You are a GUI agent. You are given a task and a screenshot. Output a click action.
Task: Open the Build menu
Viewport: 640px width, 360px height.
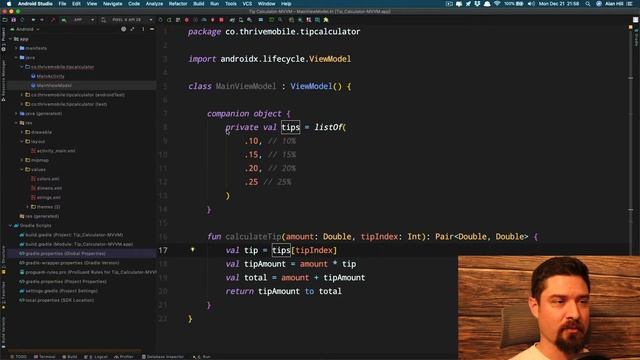[x=199, y=4]
